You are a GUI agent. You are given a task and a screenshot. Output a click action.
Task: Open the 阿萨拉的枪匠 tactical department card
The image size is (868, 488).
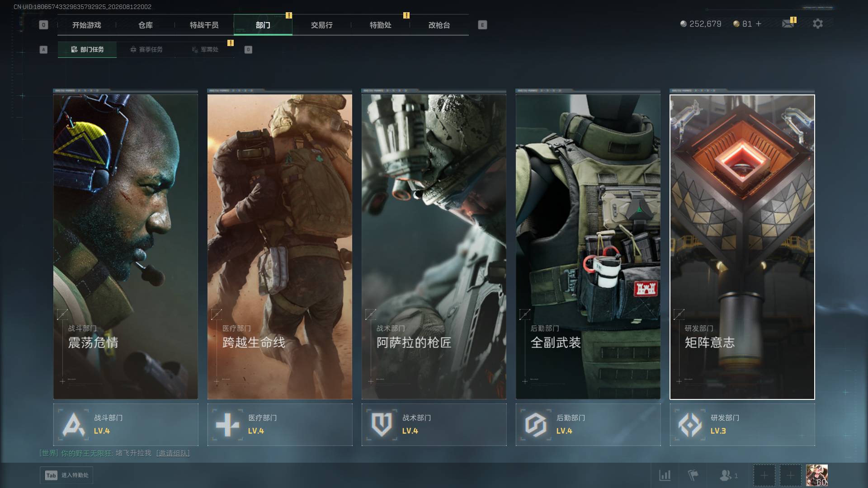(434, 247)
